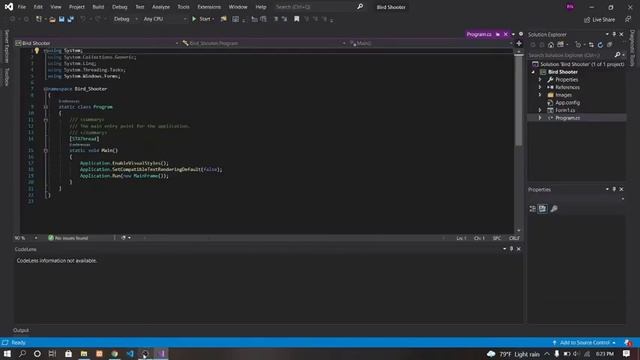640x360 pixels.
Task: Click Add to Source Control in the status bar
Action: point(584,342)
